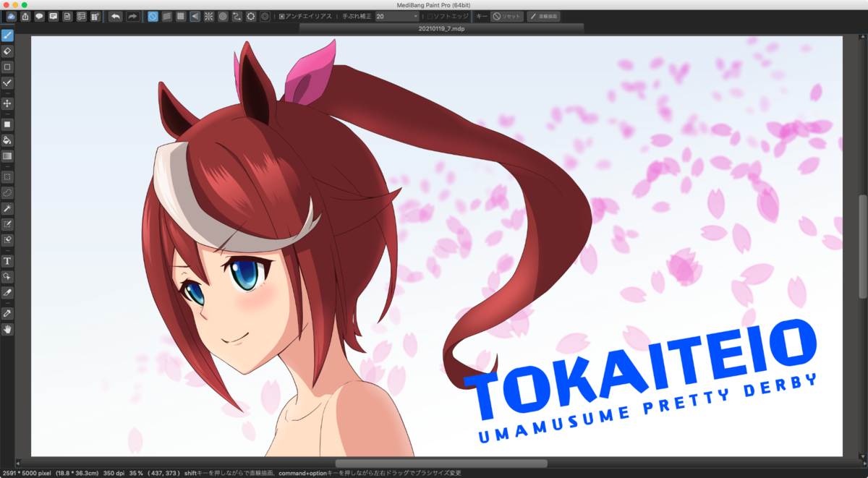
Task: Click the comment box icon in toolbar
Action: point(53,16)
